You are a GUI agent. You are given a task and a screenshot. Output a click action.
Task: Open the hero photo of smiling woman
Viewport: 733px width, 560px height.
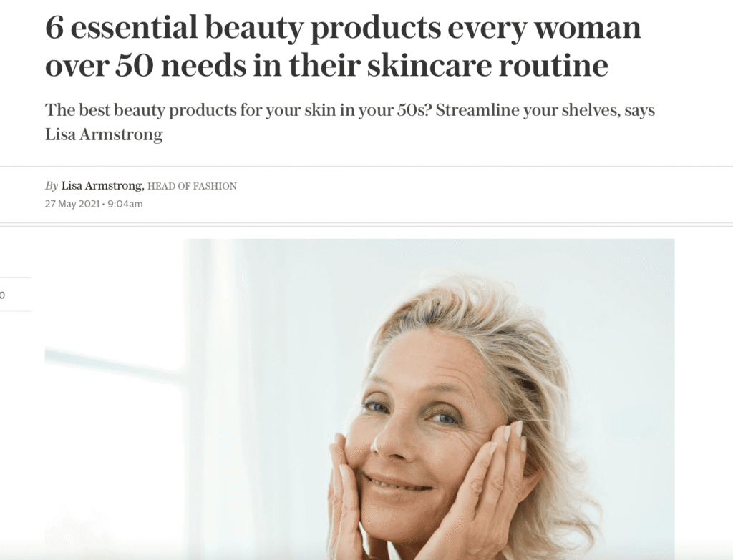(x=359, y=399)
